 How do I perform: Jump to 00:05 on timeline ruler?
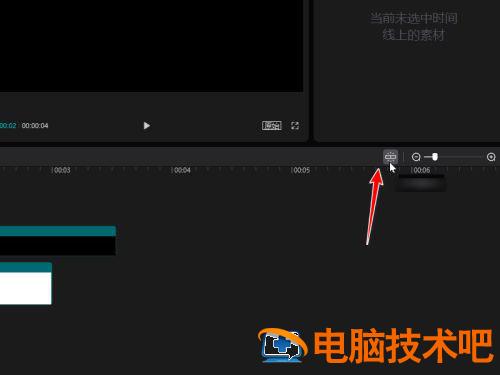click(301, 170)
